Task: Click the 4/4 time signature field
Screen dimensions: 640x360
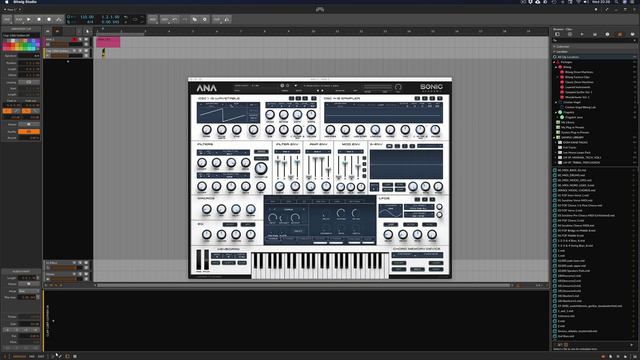Action: pos(90,22)
